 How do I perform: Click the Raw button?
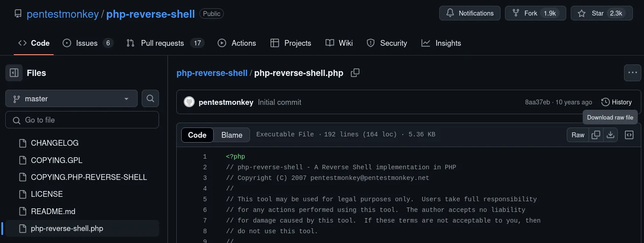pos(578,135)
